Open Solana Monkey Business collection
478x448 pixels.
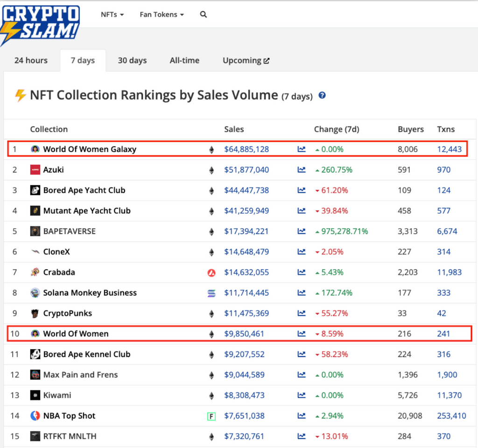(x=90, y=293)
